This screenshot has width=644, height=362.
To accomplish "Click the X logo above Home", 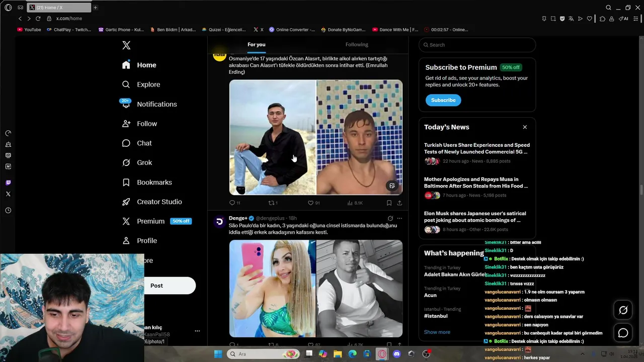I will point(126,45).
